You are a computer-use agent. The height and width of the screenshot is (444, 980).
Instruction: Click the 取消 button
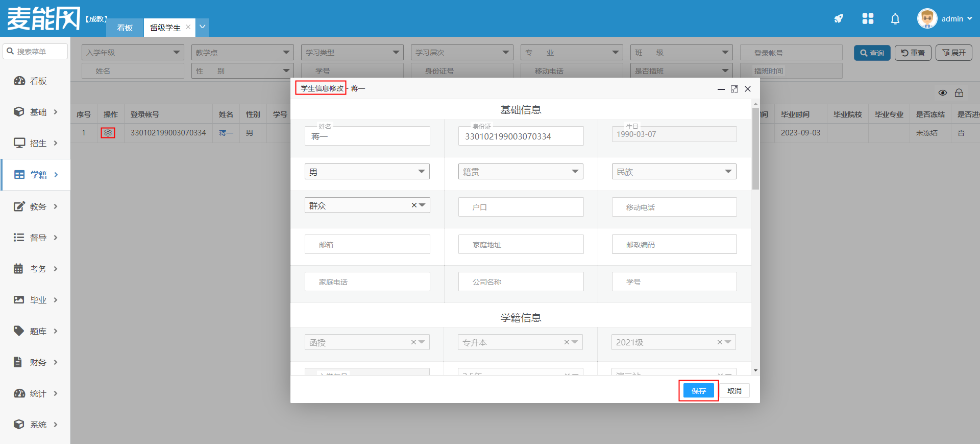click(x=734, y=391)
